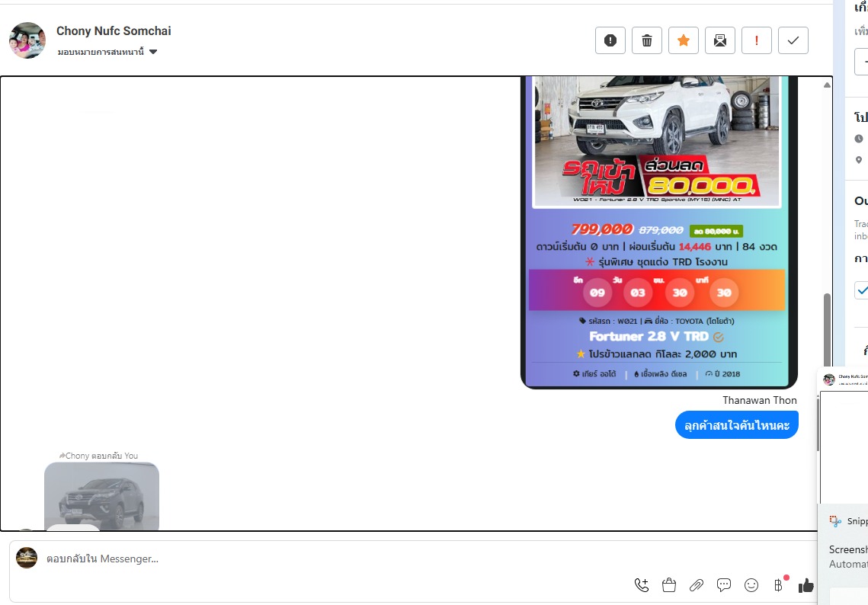868x605 pixels.
Task: Flag conversation with red exclamation icon
Action: [757, 40]
